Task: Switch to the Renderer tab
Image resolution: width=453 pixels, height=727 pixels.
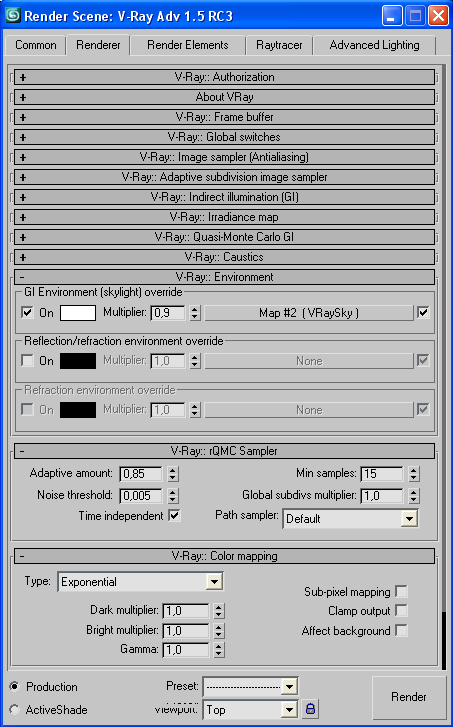Action: coord(98,45)
